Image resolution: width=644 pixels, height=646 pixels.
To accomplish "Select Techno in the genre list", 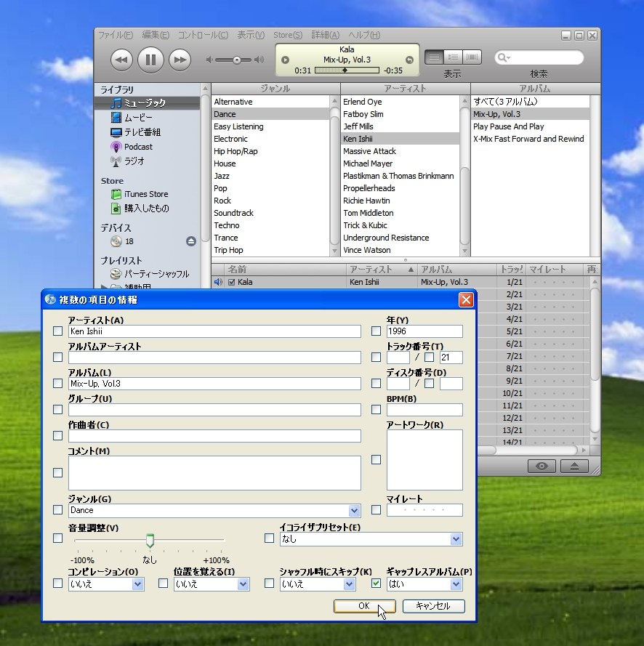I will coord(270,225).
